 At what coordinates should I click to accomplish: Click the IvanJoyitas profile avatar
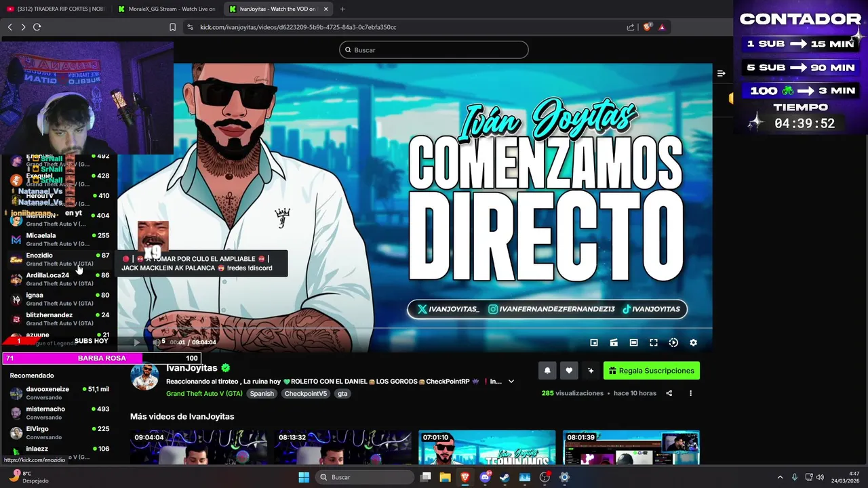[x=144, y=377]
